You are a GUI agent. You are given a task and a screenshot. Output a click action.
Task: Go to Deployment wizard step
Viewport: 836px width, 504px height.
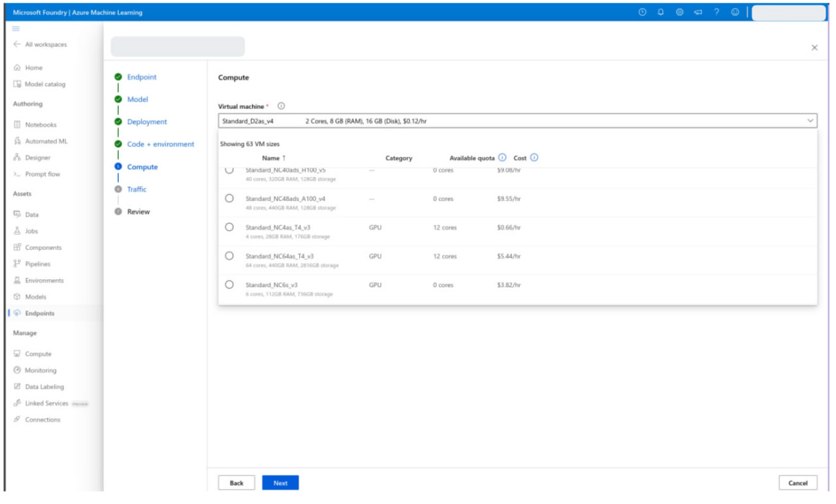(x=147, y=122)
